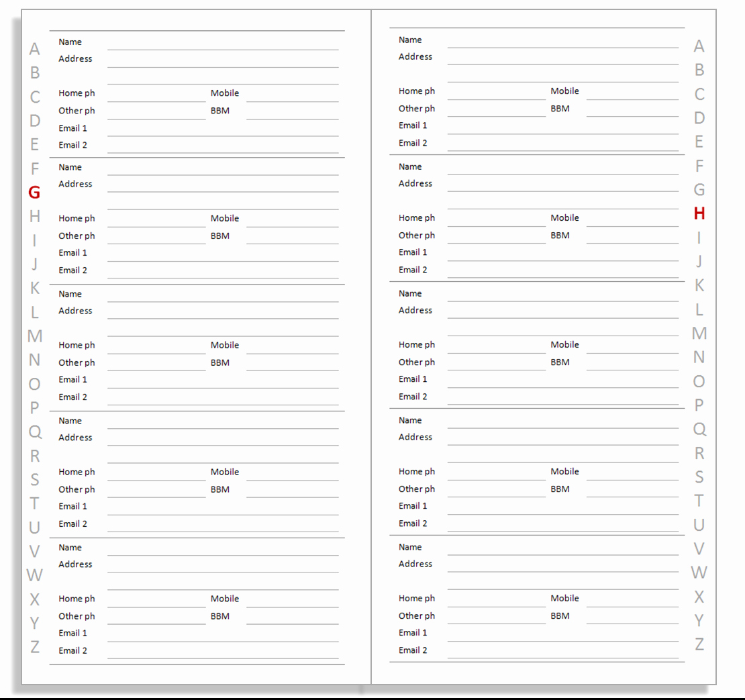745x700 pixels.
Task: Select letter N on the right index
Action: (x=699, y=357)
